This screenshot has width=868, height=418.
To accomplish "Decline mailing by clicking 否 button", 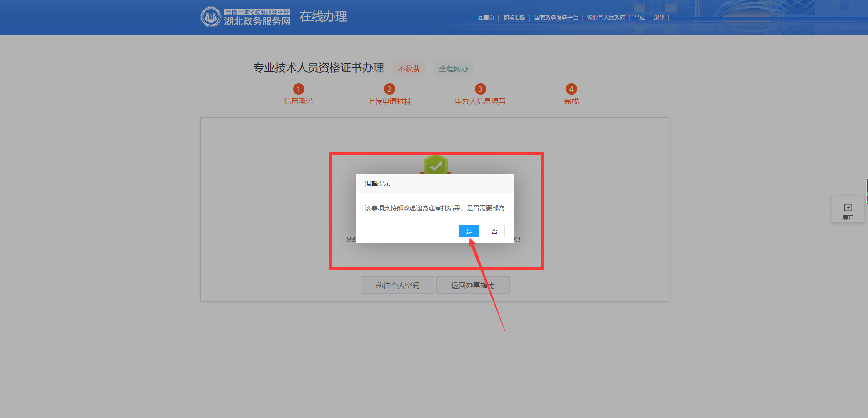I will (x=494, y=232).
